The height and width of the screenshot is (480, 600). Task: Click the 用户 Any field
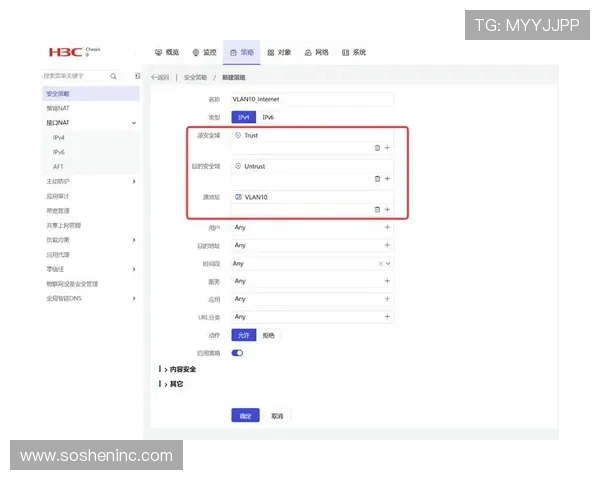[312, 227]
